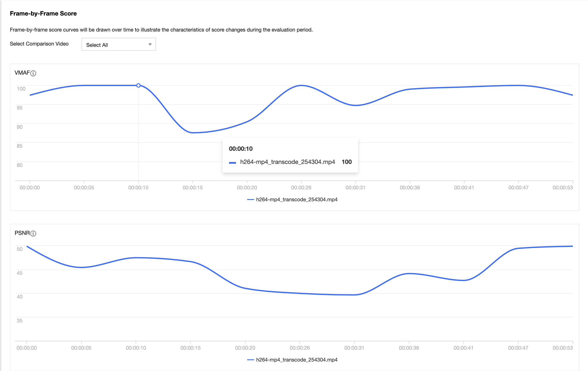Click the highlighted data point on VMAF curve

tap(138, 85)
